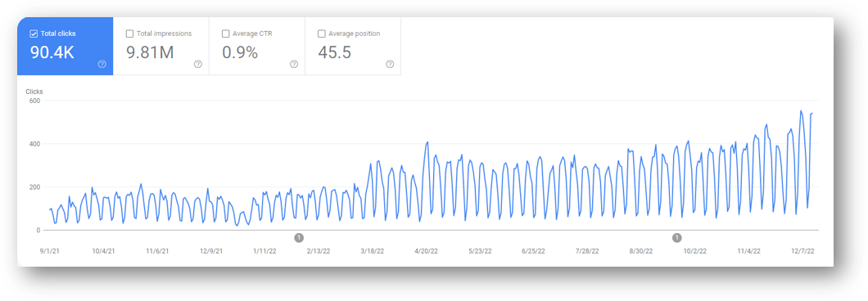
Task: Click the 9/1/21 date label
Action: [51, 251]
